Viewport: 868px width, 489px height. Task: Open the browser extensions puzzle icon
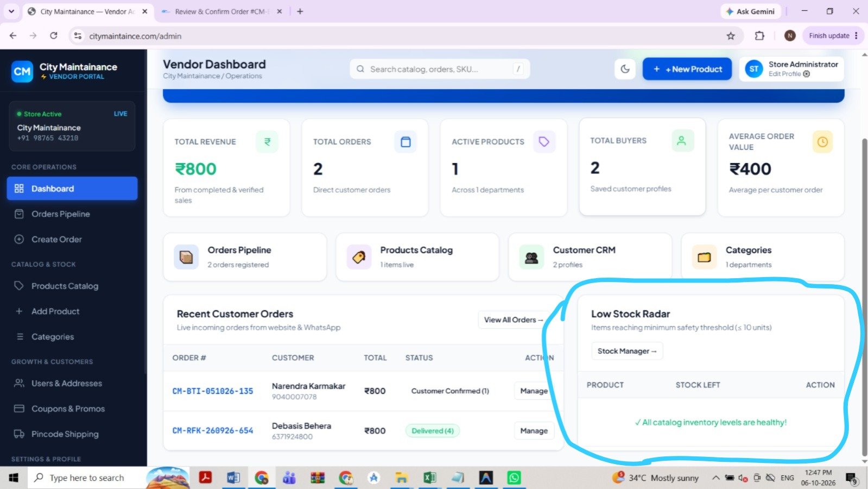(759, 36)
